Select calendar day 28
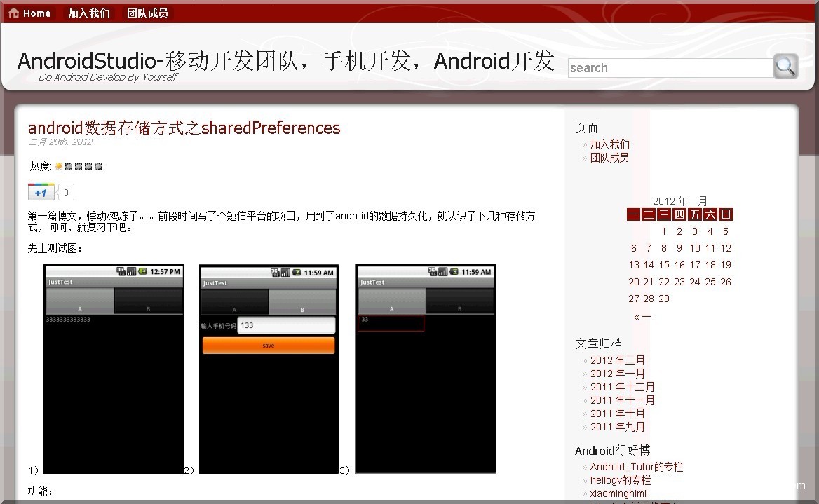 pos(649,299)
